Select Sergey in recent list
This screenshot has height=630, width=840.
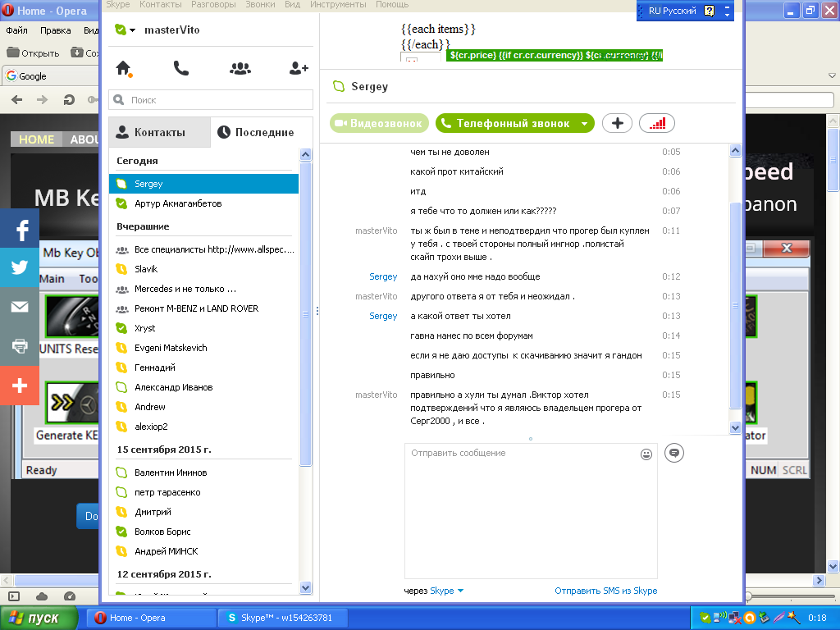(203, 184)
